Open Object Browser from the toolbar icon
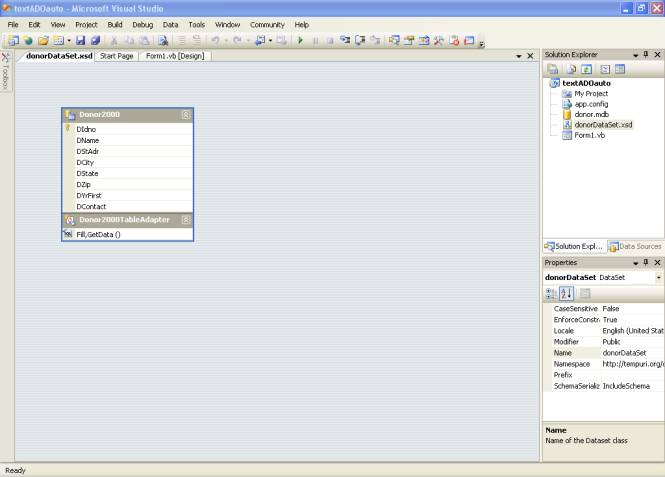 [x=424, y=41]
